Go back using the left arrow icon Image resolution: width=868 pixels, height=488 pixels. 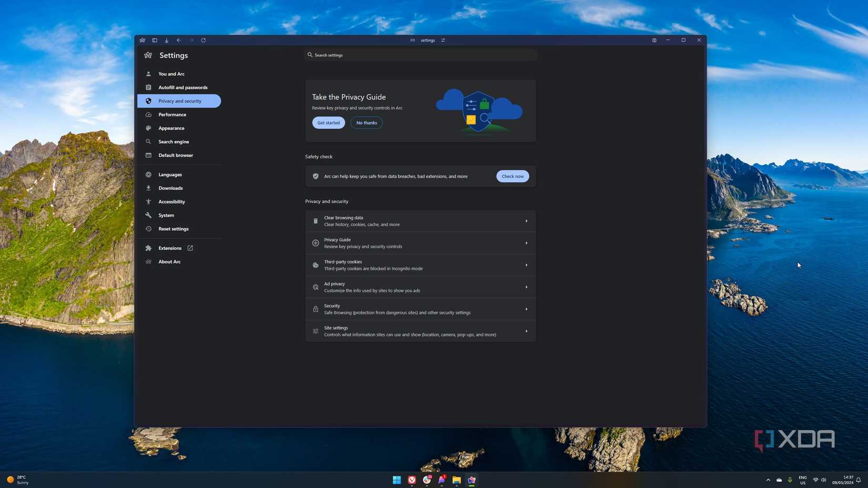[x=179, y=40]
